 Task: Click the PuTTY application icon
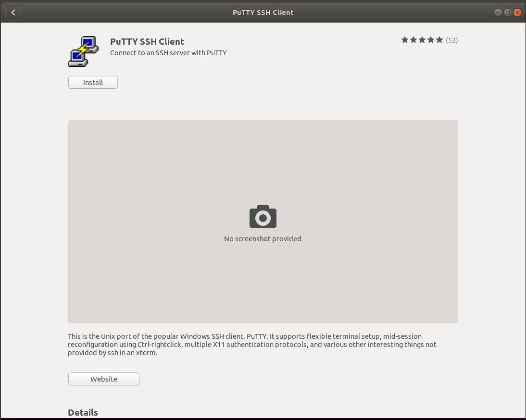point(83,51)
